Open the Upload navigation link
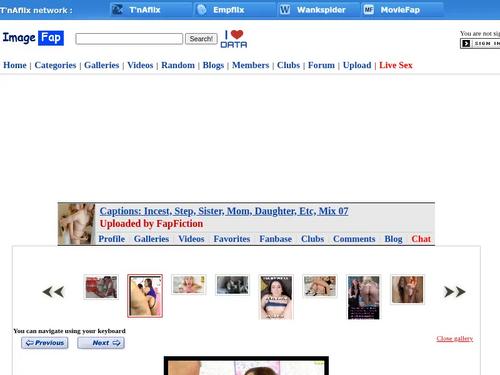The height and width of the screenshot is (375, 500). pyautogui.click(x=357, y=65)
